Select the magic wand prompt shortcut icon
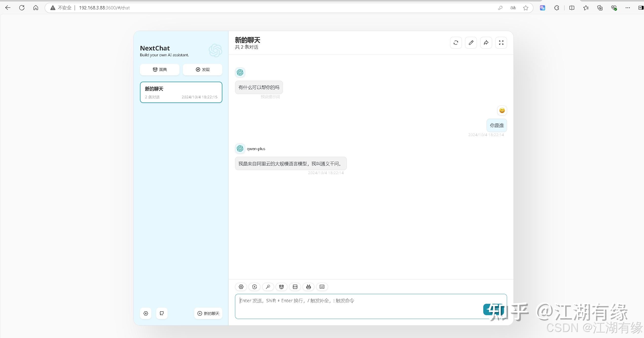 [x=268, y=287]
